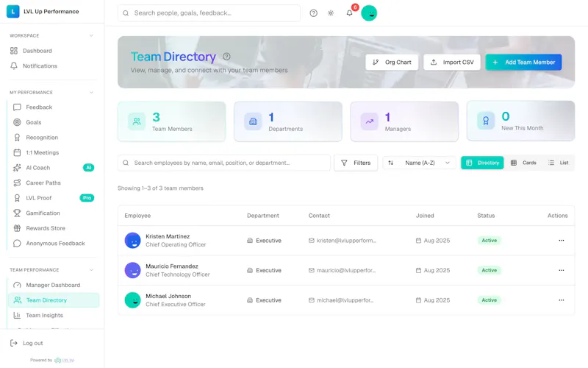Click the email icon in Michael Johnson's row
This screenshot has height=368, width=588.
point(311,300)
